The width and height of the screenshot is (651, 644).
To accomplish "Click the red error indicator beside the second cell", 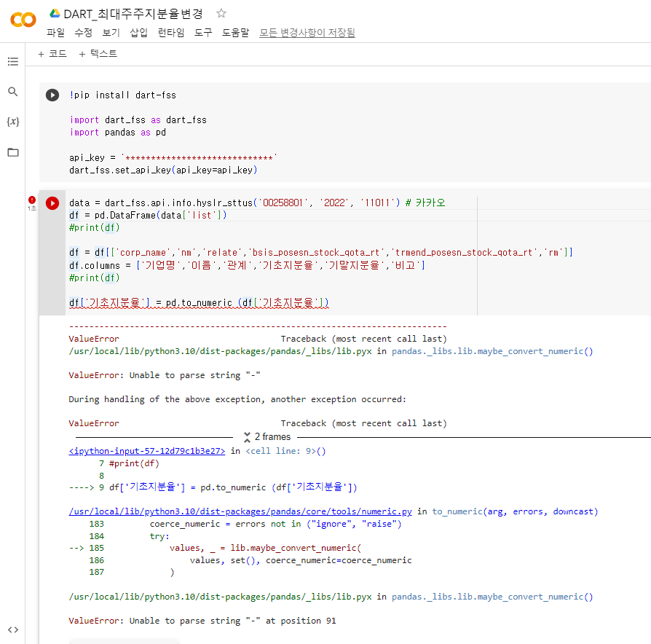I will click(x=32, y=200).
